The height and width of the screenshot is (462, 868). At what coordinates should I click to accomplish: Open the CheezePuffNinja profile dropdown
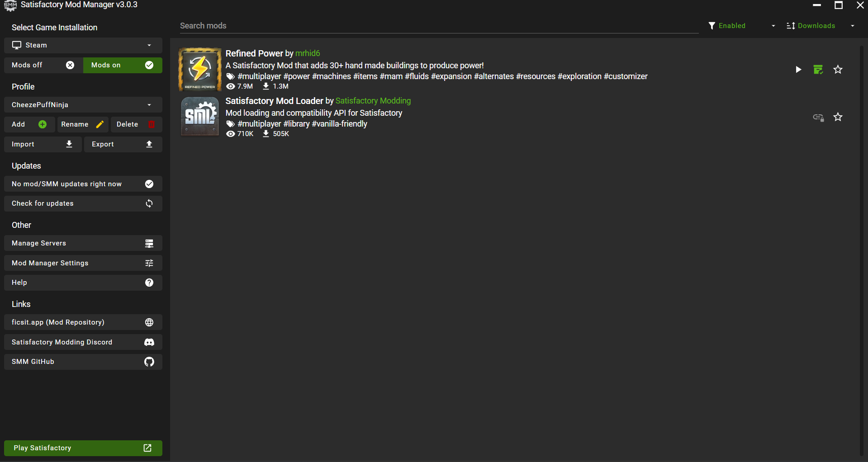83,105
